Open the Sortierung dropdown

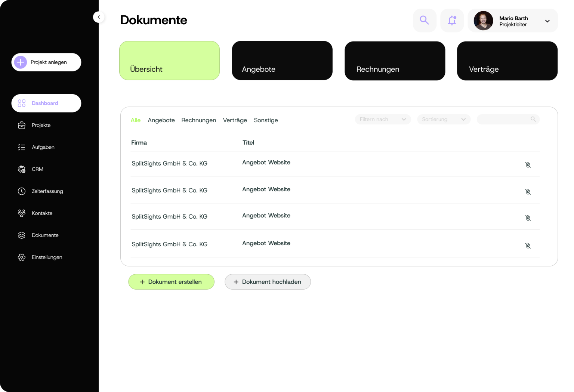click(x=444, y=119)
